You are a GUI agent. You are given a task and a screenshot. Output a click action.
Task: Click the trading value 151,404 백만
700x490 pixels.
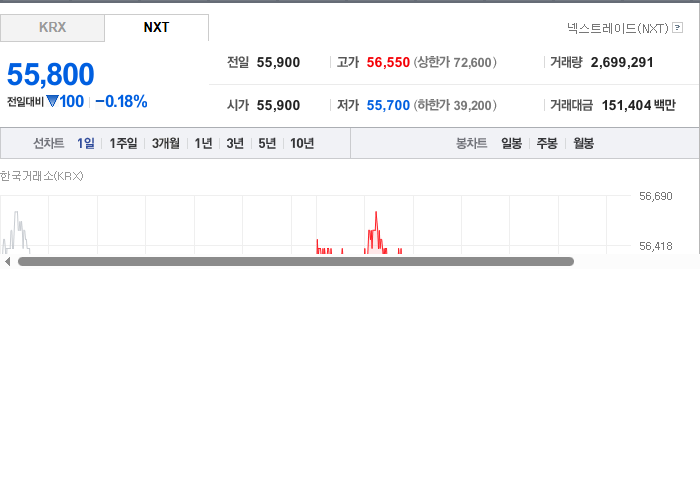pos(639,105)
